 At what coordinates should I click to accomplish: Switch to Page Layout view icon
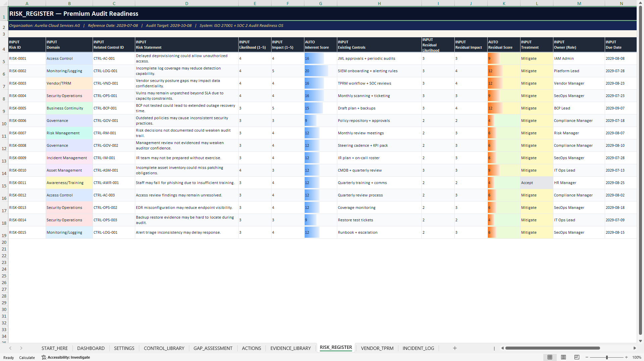(563, 357)
